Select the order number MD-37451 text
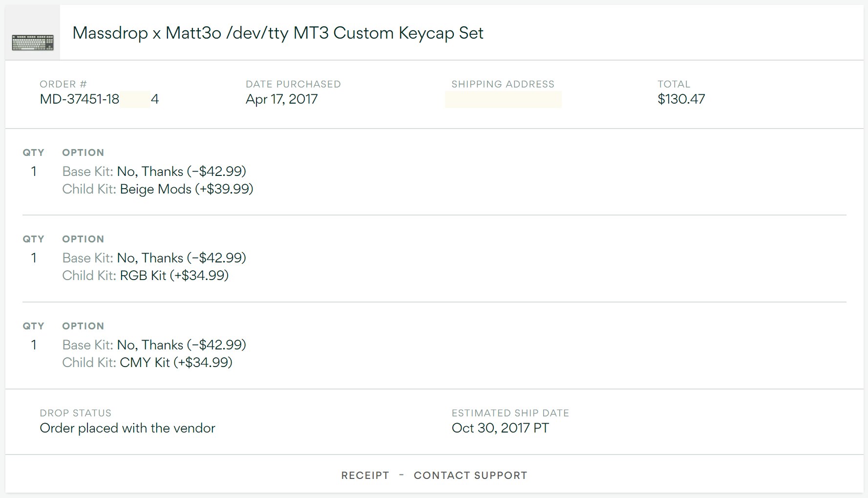The width and height of the screenshot is (868, 498). pyautogui.click(x=80, y=99)
